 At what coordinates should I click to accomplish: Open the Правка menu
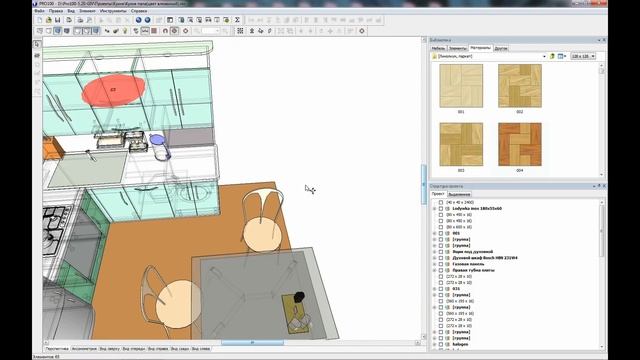(56, 11)
